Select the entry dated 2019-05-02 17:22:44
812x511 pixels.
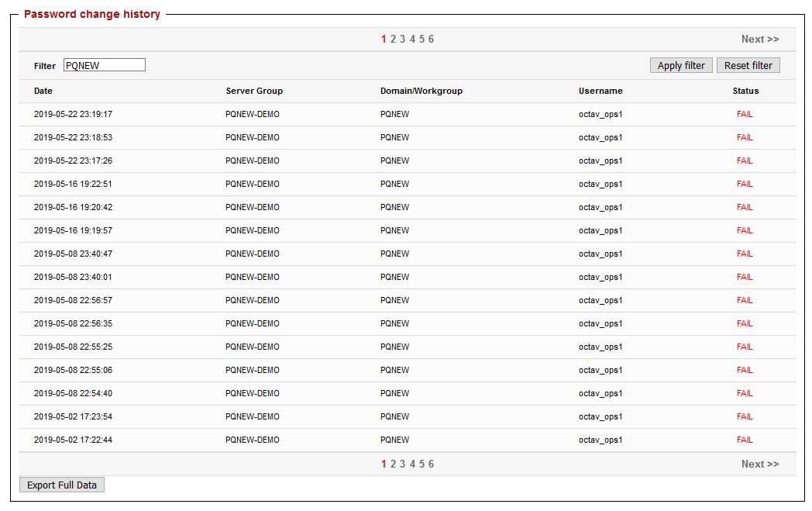73,440
